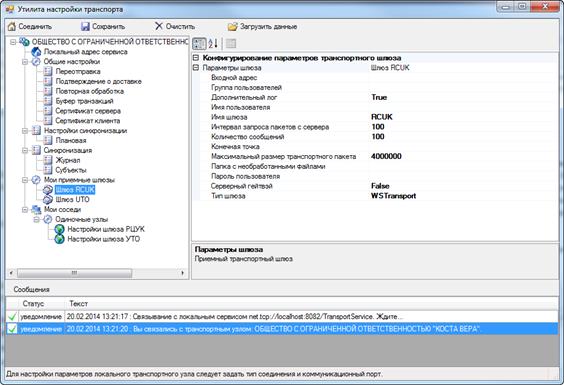Screen dimensions: 564x385
Task: Click the list icon beside Переотправка
Action: coord(48,72)
